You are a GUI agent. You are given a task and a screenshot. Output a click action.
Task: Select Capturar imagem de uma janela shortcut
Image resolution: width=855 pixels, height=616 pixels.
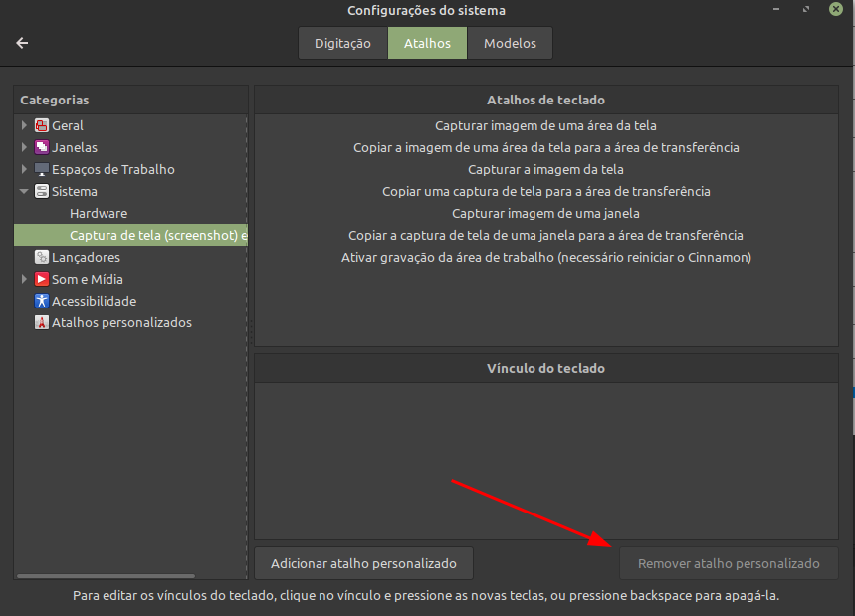(545, 213)
